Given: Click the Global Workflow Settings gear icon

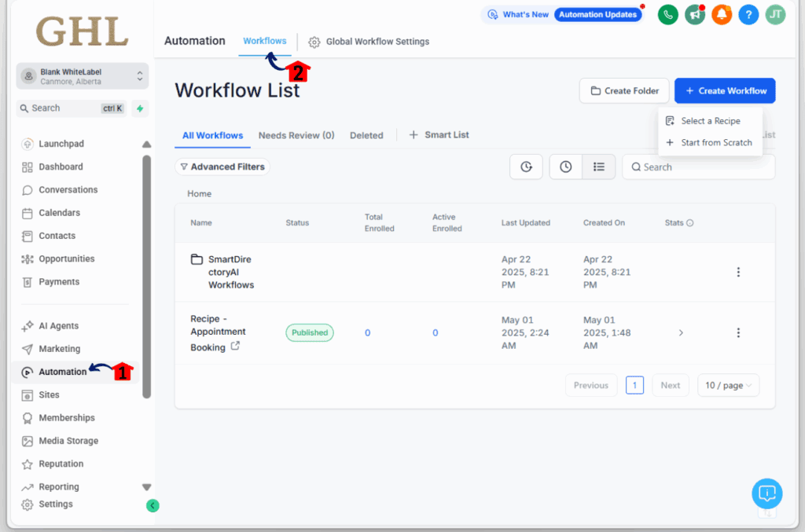Looking at the screenshot, I should click(x=314, y=42).
